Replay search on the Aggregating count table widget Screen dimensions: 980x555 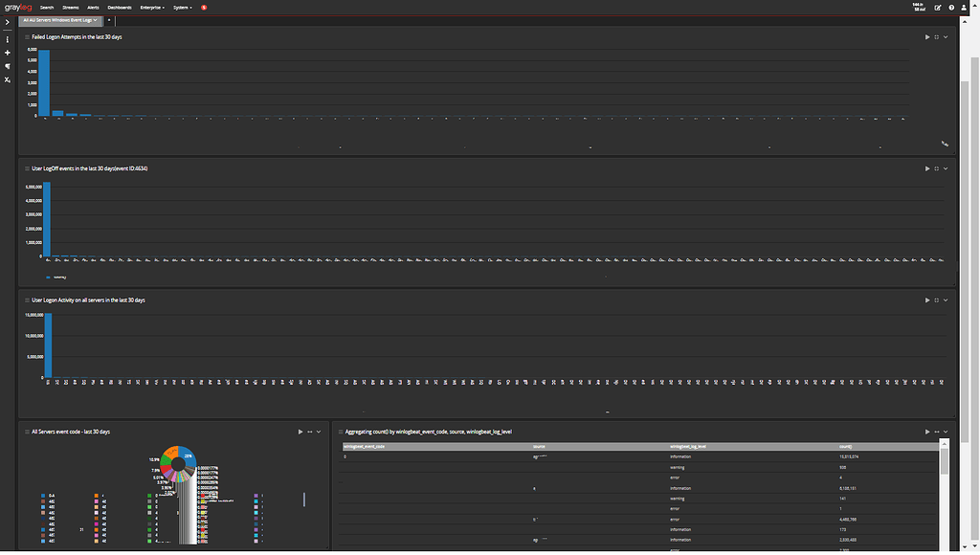(926, 431)
